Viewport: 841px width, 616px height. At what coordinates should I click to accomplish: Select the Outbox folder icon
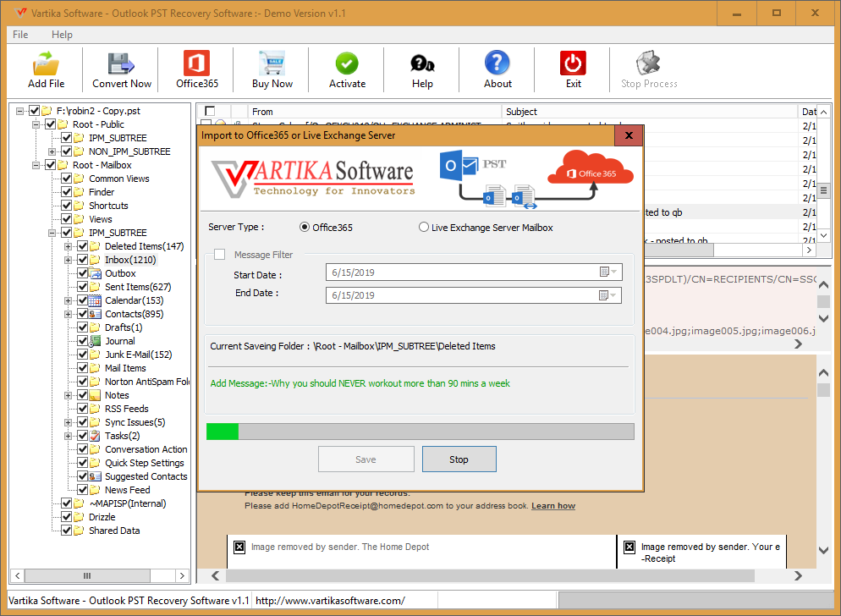pyautogui.click(x=95, y=273)
